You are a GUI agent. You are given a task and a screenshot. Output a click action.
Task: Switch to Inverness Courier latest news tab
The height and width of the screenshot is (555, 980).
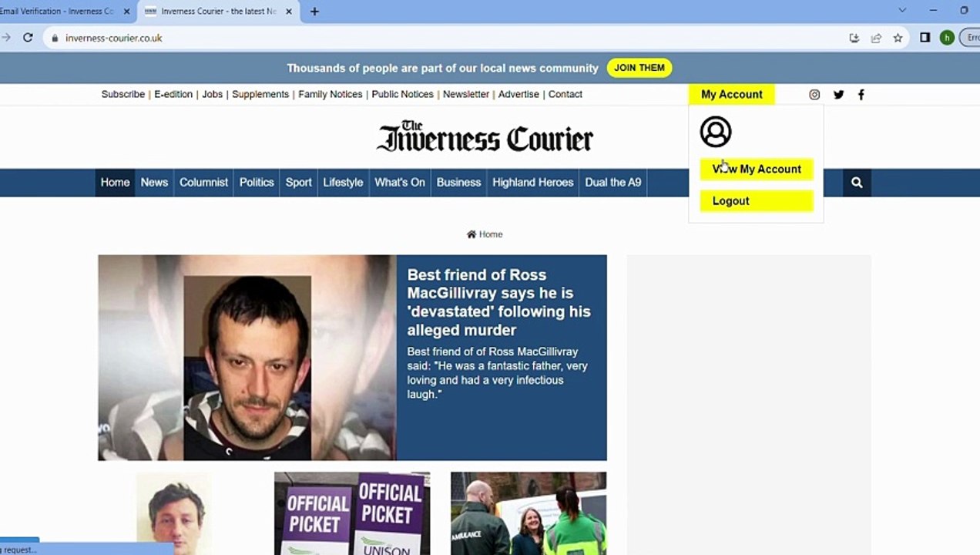219,12
